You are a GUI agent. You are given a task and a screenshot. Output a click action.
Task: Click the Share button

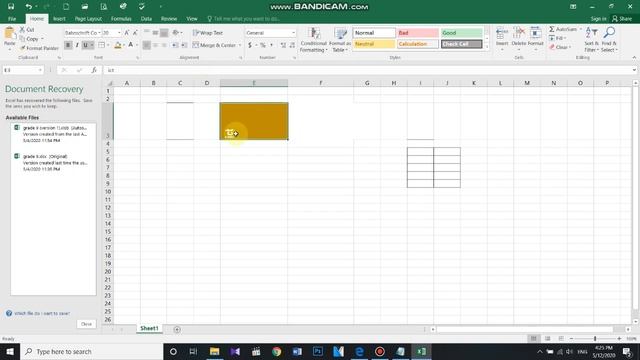pyautogui.click(x=622, y=19)
